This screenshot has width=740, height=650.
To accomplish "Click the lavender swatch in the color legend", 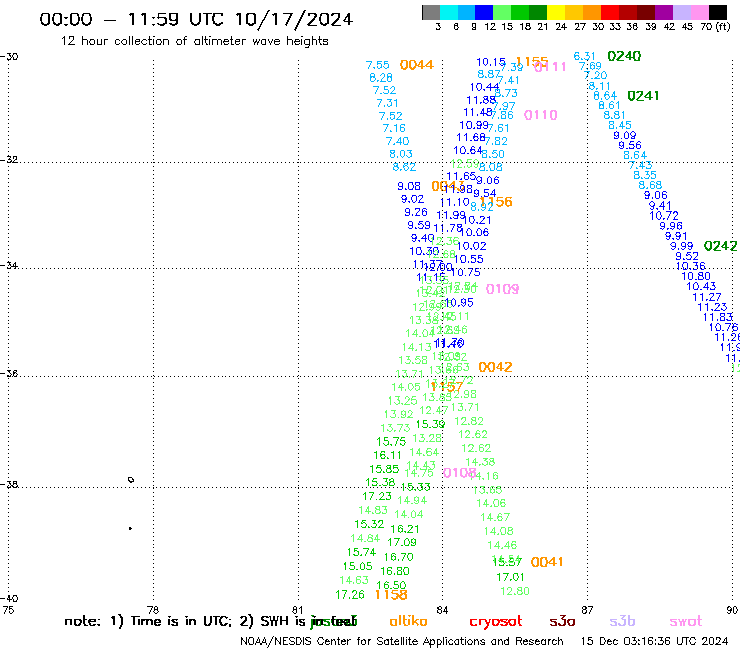I will (x=682, y=12).
